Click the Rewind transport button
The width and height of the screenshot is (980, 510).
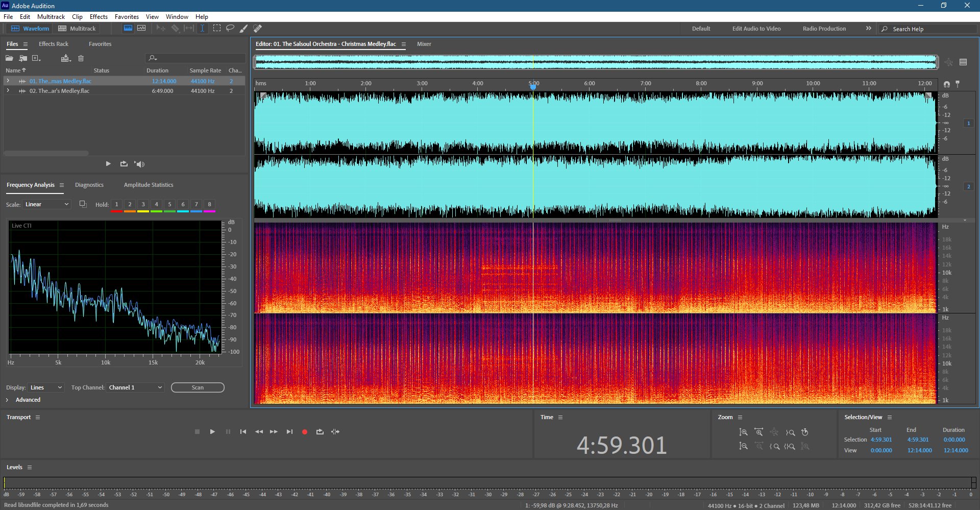pos(259,432)
